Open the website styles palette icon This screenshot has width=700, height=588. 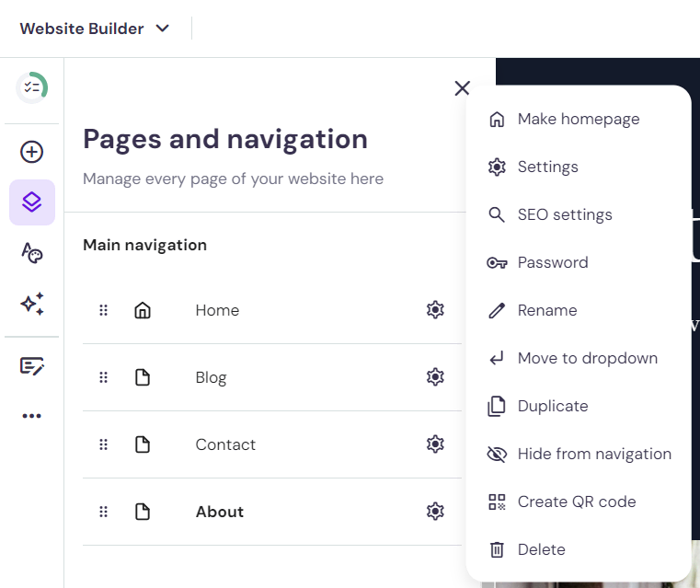[31, 253]
